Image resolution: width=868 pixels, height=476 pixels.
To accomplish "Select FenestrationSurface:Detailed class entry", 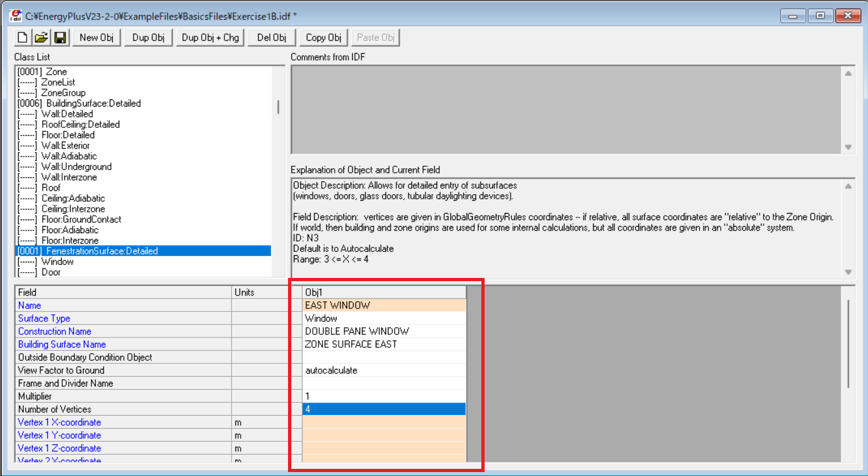I will pos(143,251).
